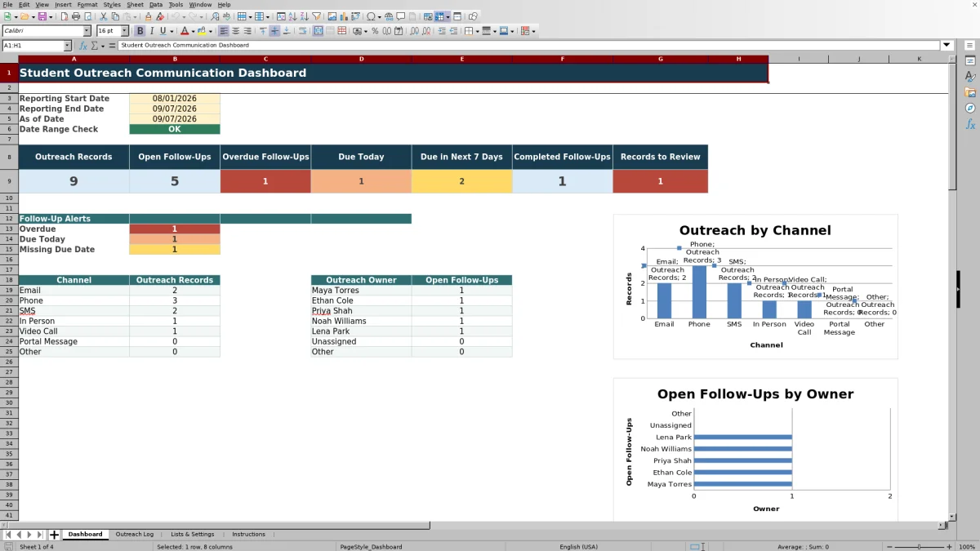Apply font color with the A icon
The width and height of the screenshot is (980, 551).
coord(184,31)
